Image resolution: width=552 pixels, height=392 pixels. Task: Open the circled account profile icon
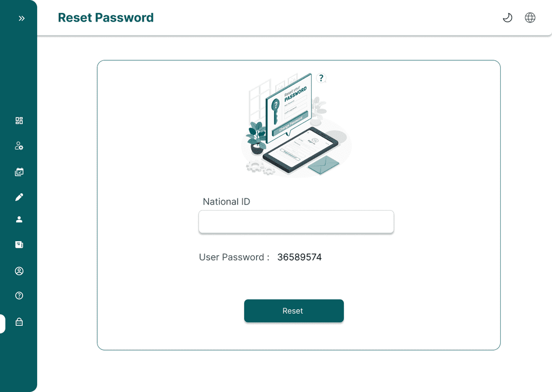[x=19, y=271]
